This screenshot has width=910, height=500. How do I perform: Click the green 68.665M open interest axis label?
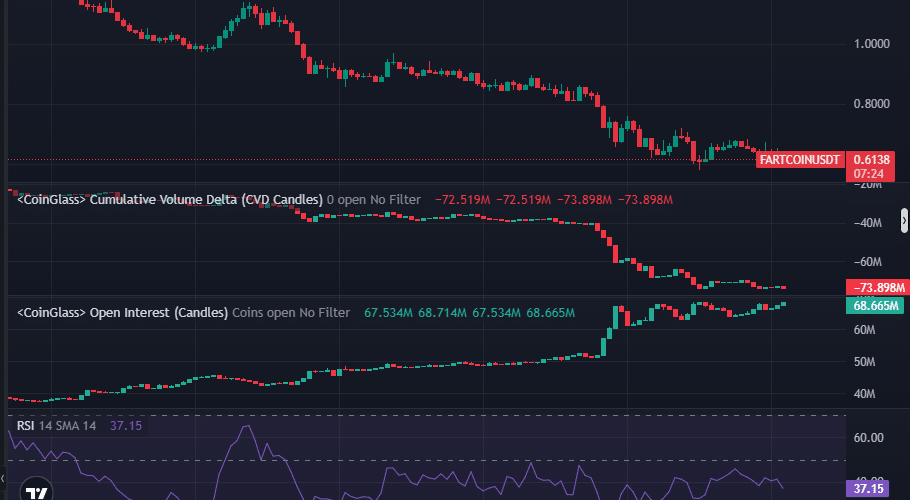tap(876, 305)
